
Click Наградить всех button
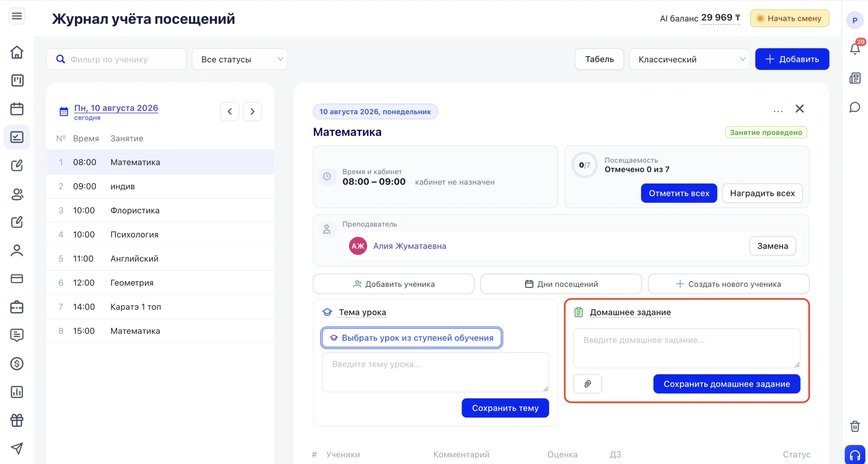(x=762, y=193)
